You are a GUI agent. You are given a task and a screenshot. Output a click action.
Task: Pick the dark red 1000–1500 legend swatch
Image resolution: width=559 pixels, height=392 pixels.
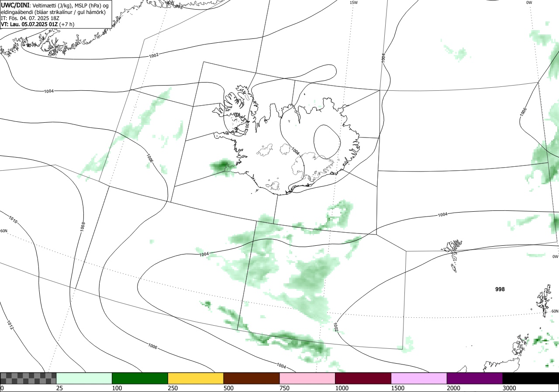363,378
